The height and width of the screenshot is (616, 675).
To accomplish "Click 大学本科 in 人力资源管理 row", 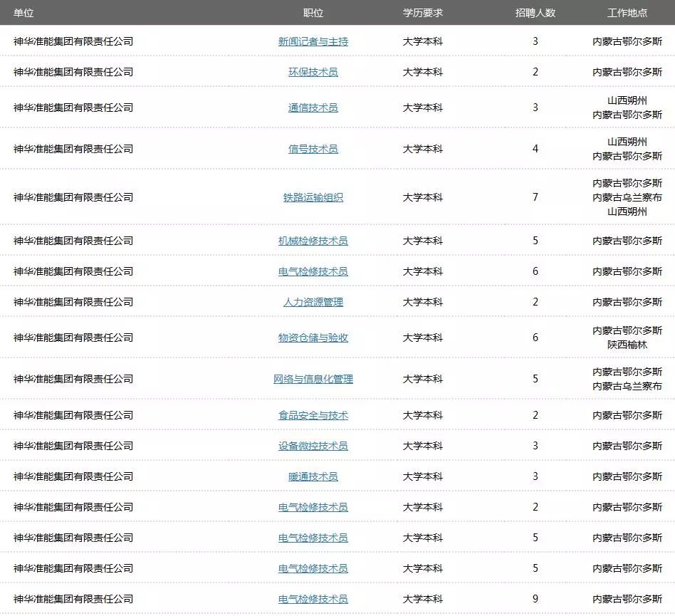I will coord(423,302).
